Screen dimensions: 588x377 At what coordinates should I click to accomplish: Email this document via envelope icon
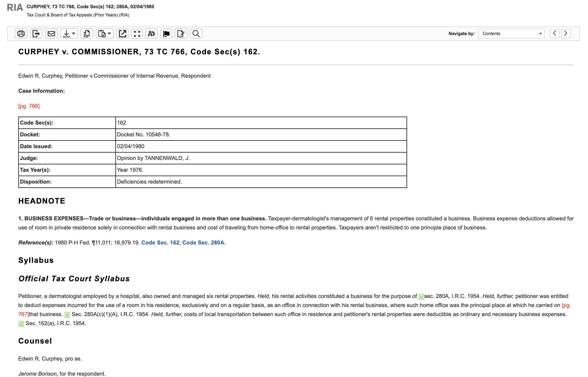click(51, 33)
